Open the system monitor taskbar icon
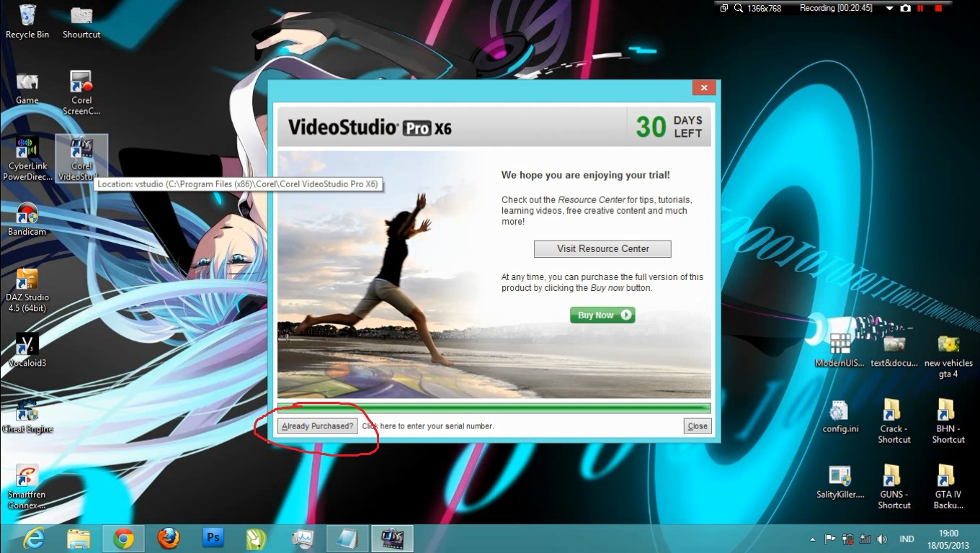 point(303,538)
